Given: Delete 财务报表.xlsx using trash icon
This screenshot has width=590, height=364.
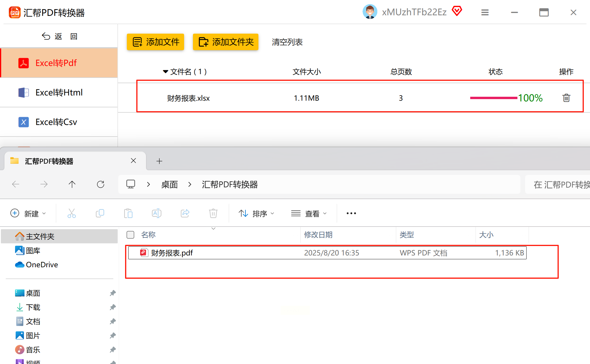Looking at the screenshot, I should coord(566,98).
